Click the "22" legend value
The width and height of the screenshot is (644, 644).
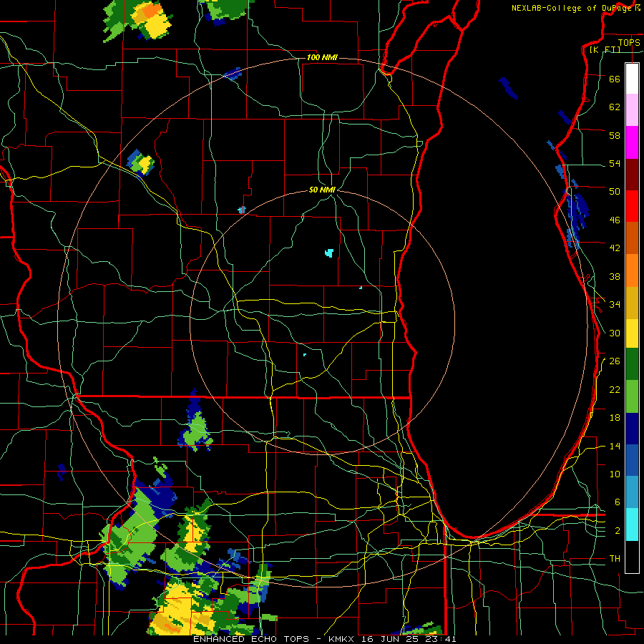point(615,390)
